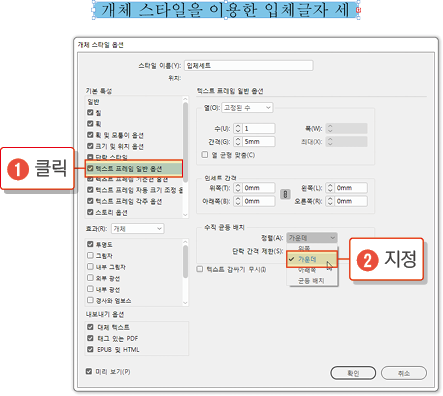Click the 수(U) column count field
Screen dimensions: 443x396
[x=259, y=128]
